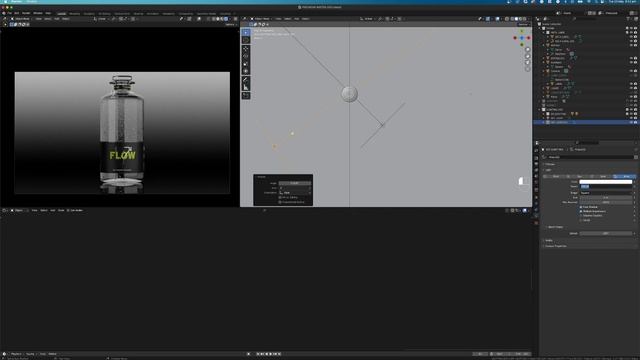Toggle Use Nodes checkbox in shader editor
The width and height of the screenshot is (640, 360).
(x=69, y=210)
